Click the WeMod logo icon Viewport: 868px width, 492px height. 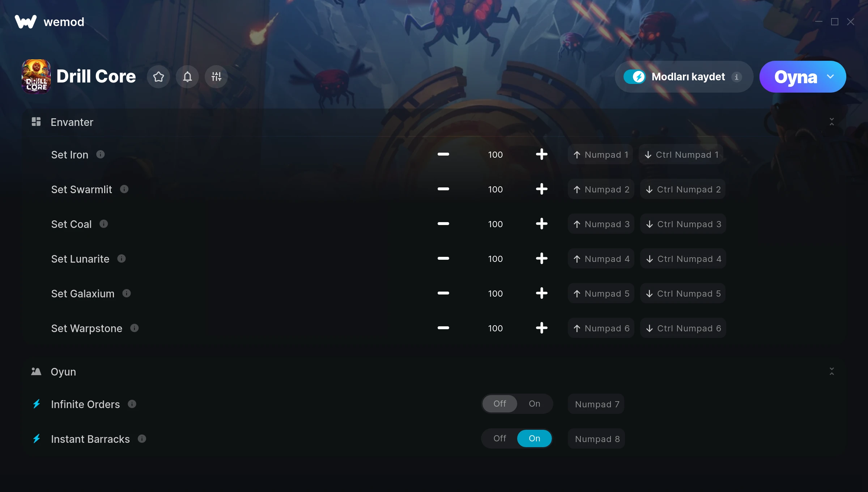[26, 22]
